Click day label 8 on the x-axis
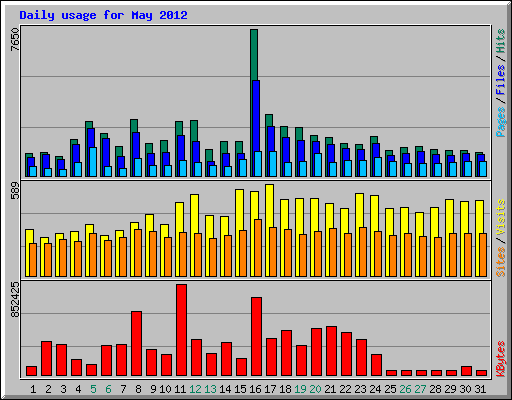 click(138, 389)
